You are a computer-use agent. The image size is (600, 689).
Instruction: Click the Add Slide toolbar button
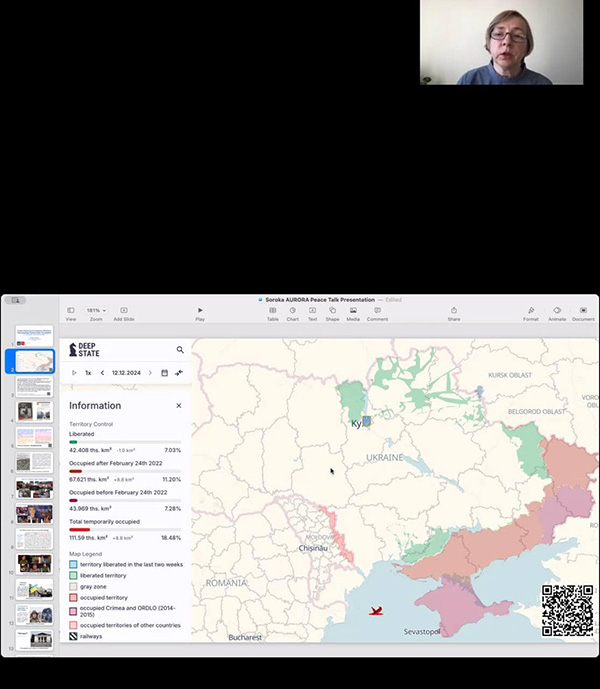point(124,314)
